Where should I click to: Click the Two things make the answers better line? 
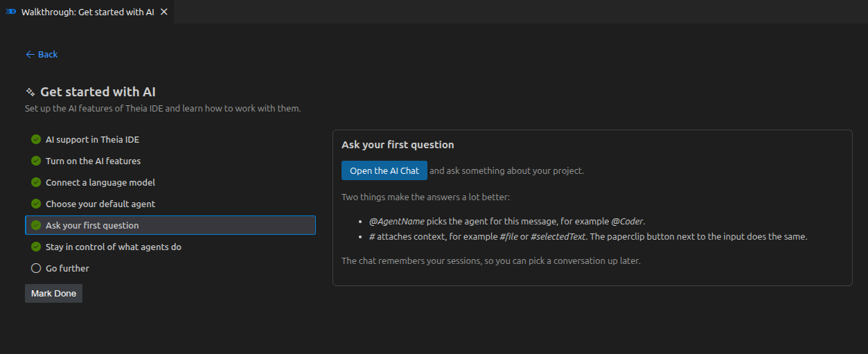tap(425, 197)
